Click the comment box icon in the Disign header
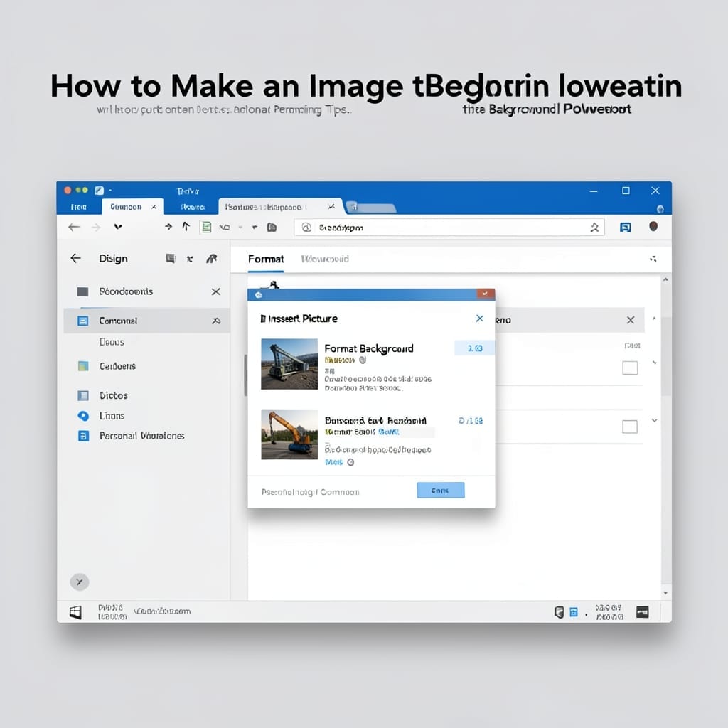This screenshot has width=728, height=728. [171, 259]
